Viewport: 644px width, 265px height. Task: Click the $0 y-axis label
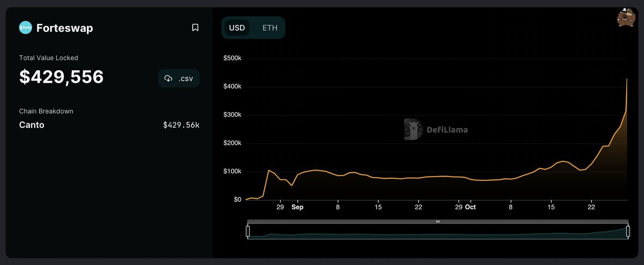237,200
